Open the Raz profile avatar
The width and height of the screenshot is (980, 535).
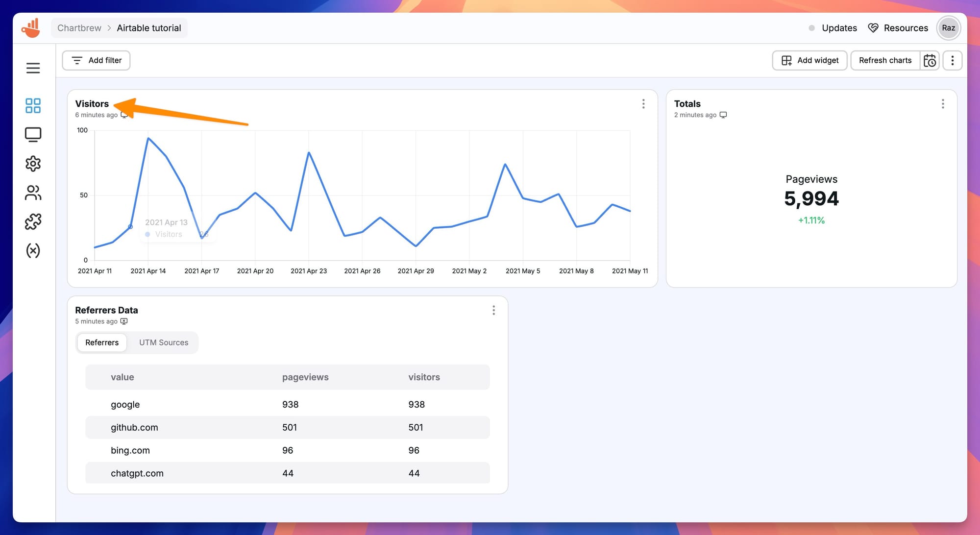pyautogui.click(x=949, y=27)
